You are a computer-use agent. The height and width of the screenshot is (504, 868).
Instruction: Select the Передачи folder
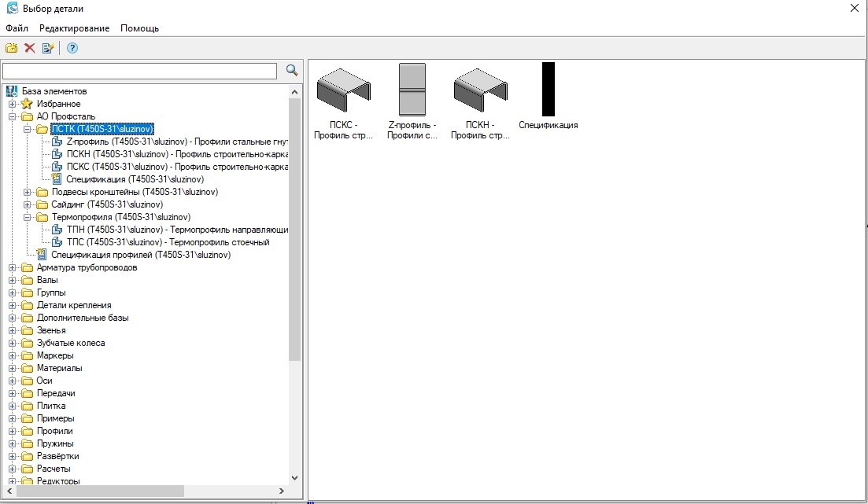pyautogui.click(x=56, y=393)
